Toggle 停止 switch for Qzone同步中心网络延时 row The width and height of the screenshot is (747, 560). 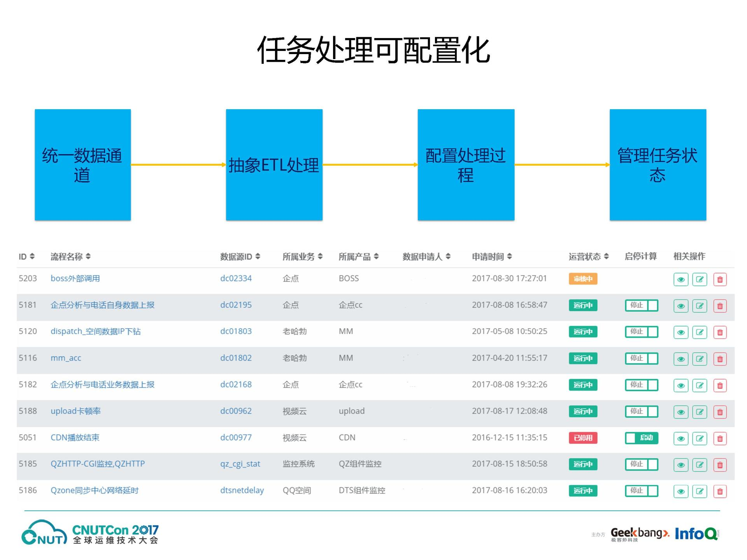641,491
